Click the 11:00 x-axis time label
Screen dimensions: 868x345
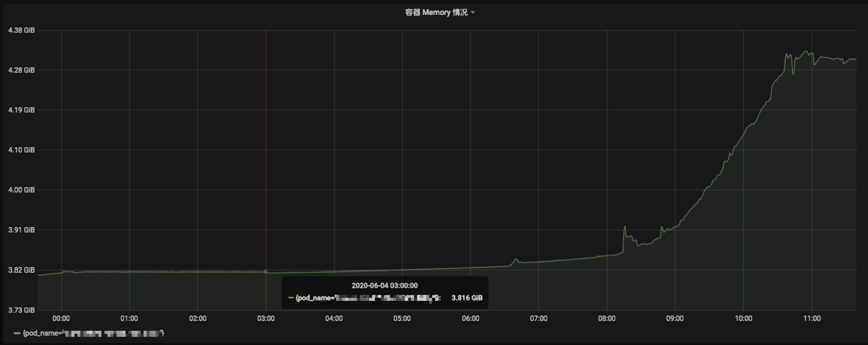(811, 319)
